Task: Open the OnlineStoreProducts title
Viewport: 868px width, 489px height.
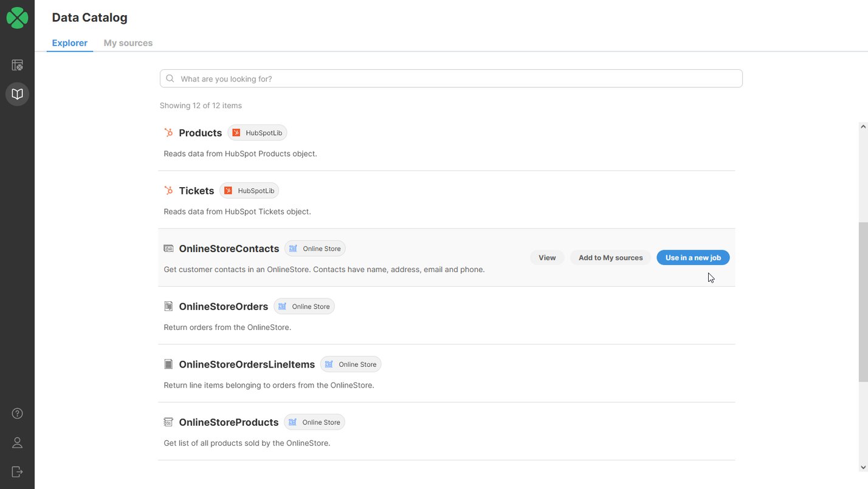Action: [229, 422]
